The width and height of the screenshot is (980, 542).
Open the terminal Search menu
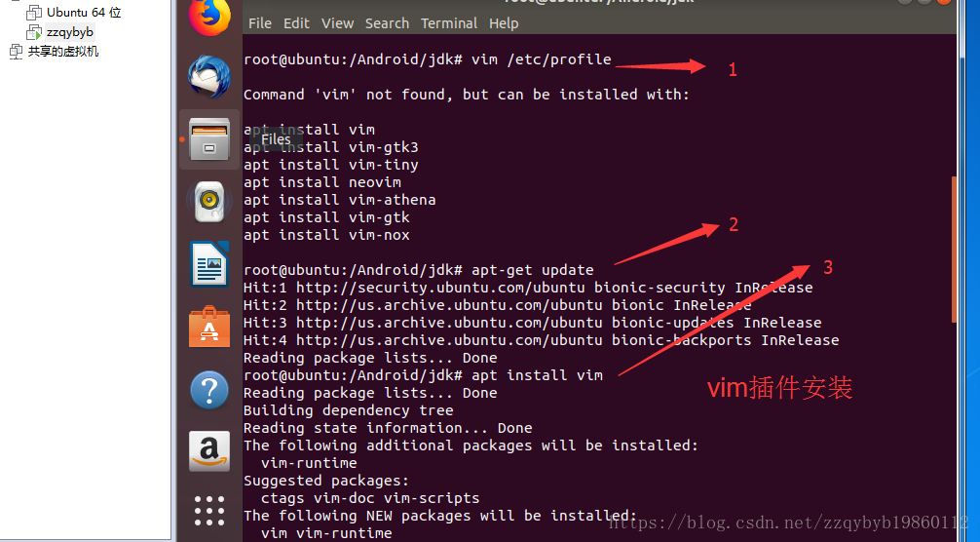387,23
